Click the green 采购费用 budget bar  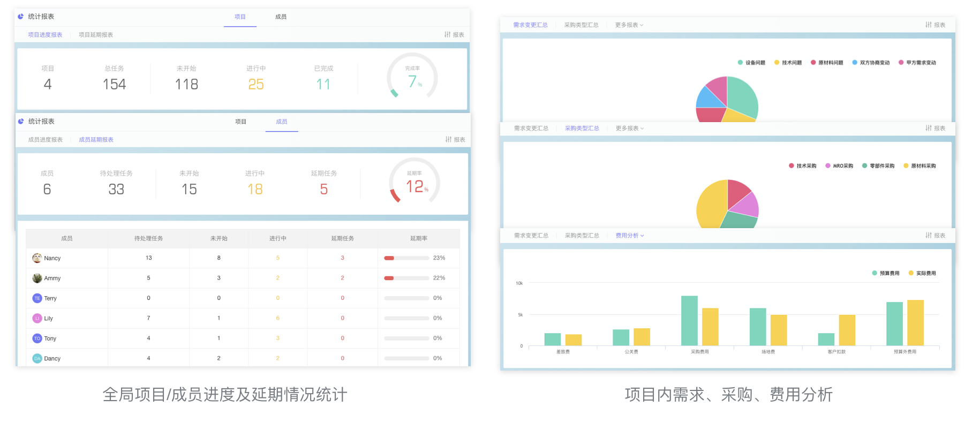coord(689,321)
